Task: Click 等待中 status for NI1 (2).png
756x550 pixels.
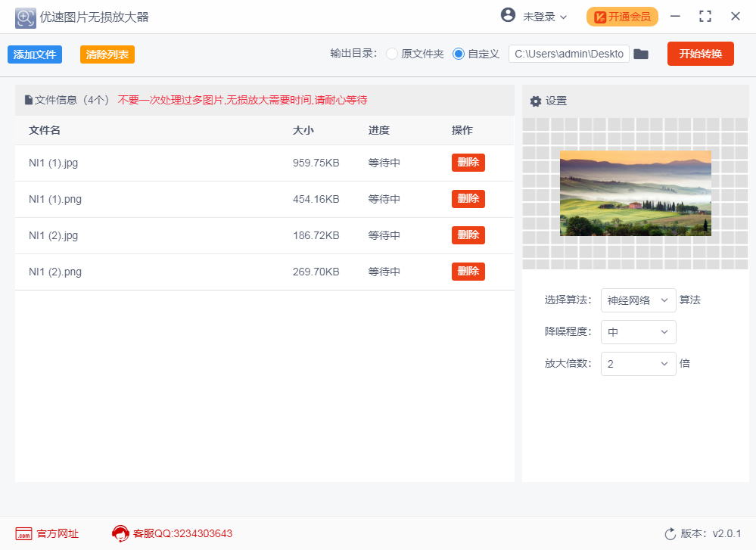Action: coord(384,272)
